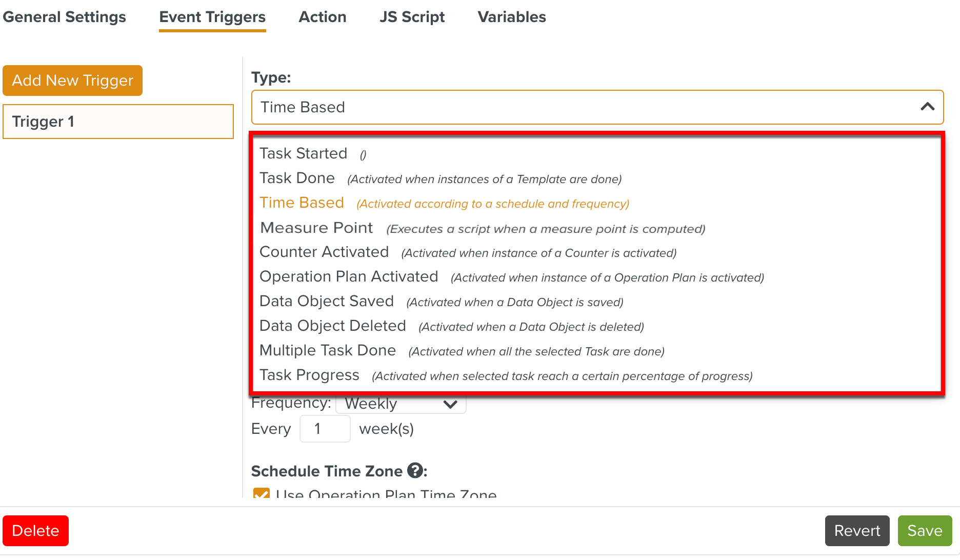Select Data Object Saved option
960x560 pixels.
(327, 301)
